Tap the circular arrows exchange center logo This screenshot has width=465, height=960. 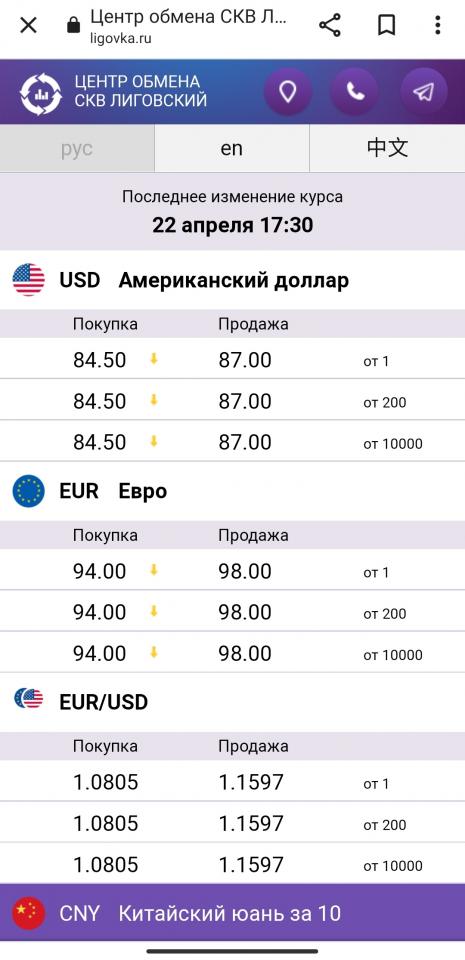(40, 94)
